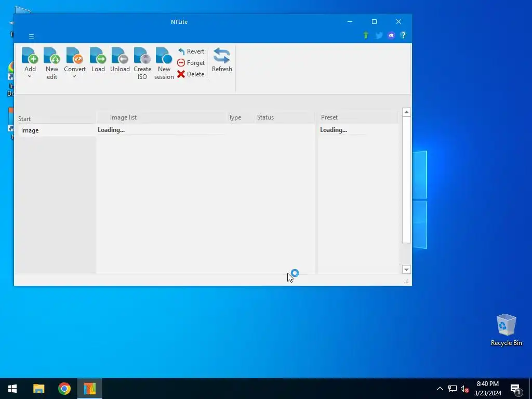
Task: Click the muted volume tray icon
Action: pos(464,389)
